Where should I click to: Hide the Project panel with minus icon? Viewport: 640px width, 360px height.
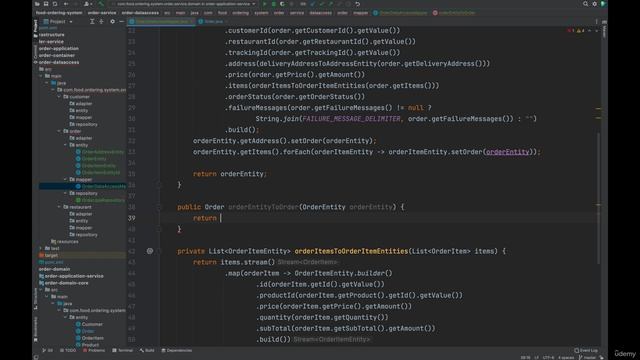click(x=121, y=21)
